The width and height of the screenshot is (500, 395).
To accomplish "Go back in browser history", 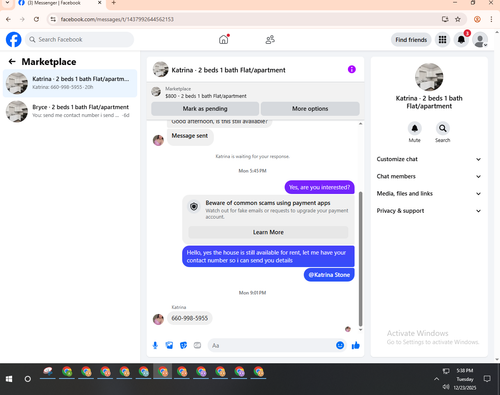I will 8,19.
